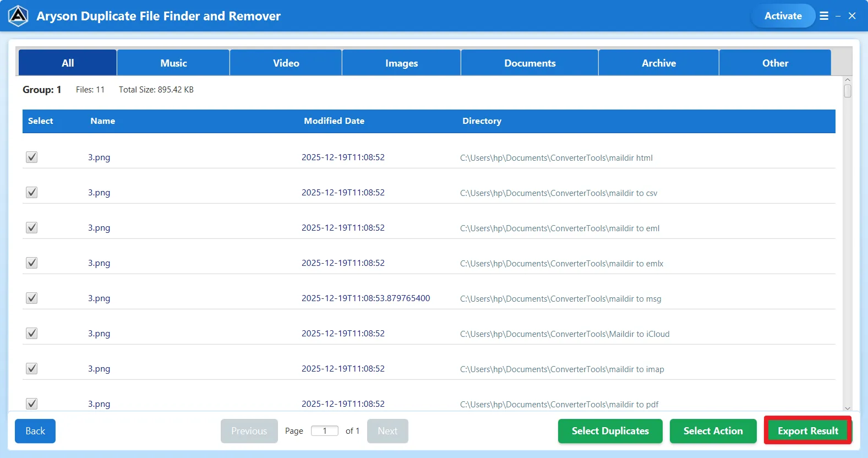Click the Modified Date column header

click(334, 121)
